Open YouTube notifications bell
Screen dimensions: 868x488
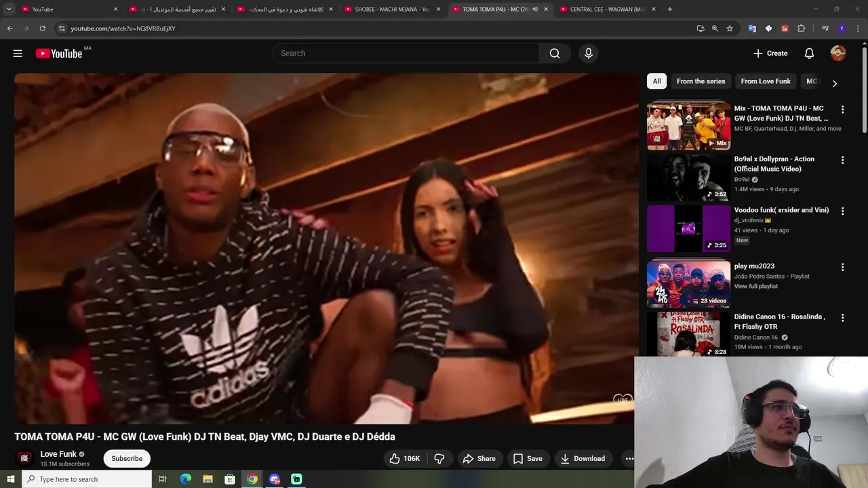809,54
